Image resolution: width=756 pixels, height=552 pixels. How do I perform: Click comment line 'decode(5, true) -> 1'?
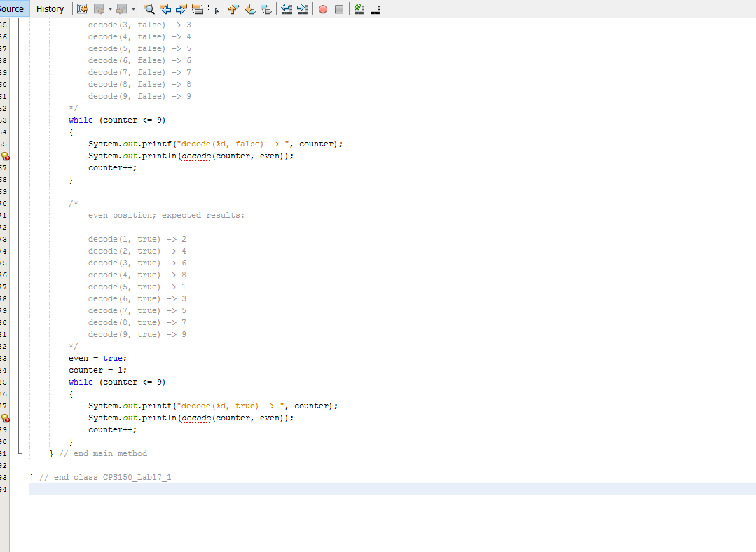[x=137, y=287]
